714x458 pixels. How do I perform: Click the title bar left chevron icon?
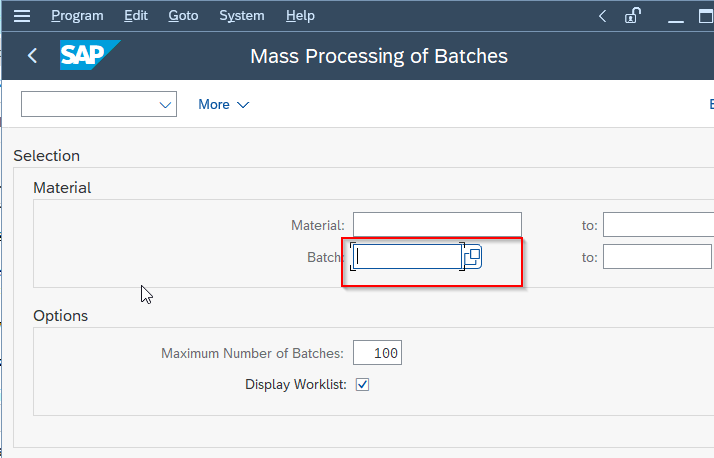click(602, 16)
